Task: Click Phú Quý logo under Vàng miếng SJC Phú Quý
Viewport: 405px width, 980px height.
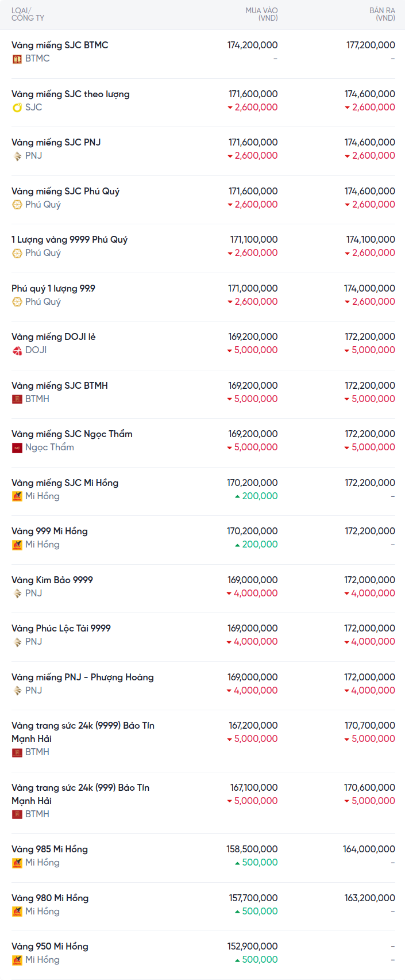Action: (17, 205)
